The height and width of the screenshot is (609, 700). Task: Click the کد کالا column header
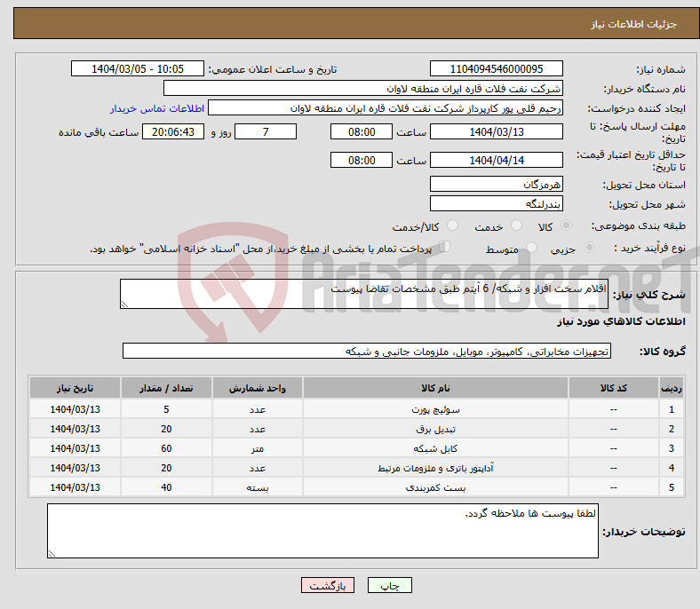point(614,388)
